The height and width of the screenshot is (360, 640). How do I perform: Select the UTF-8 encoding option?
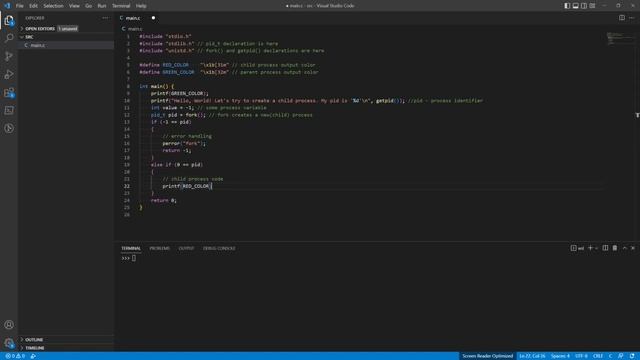581,356
